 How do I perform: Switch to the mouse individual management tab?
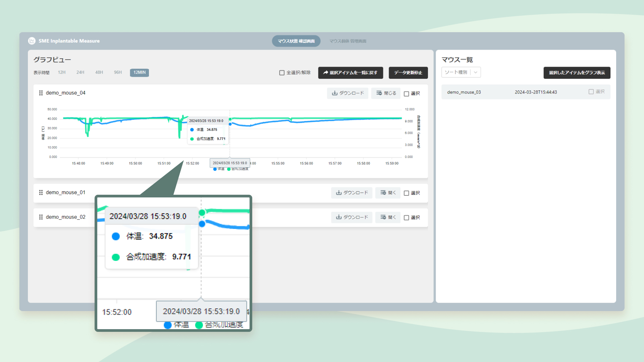[347, 41]
